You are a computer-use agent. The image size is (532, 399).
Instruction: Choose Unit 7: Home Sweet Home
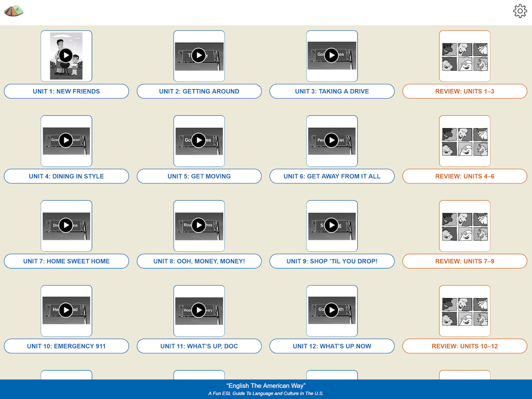(x=66, y=261)
